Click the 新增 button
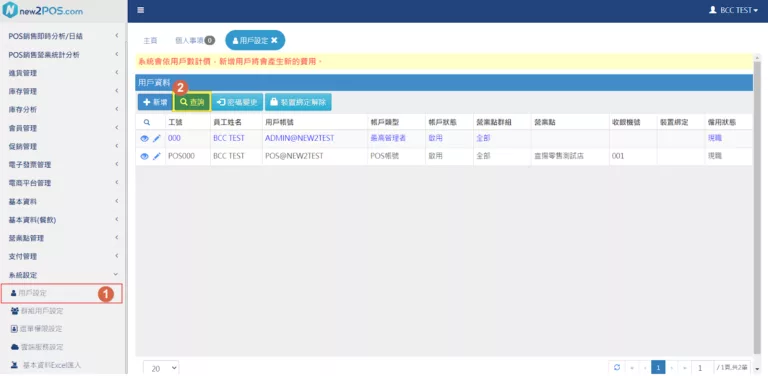The image size is (768, 376). tap(155, 102)
